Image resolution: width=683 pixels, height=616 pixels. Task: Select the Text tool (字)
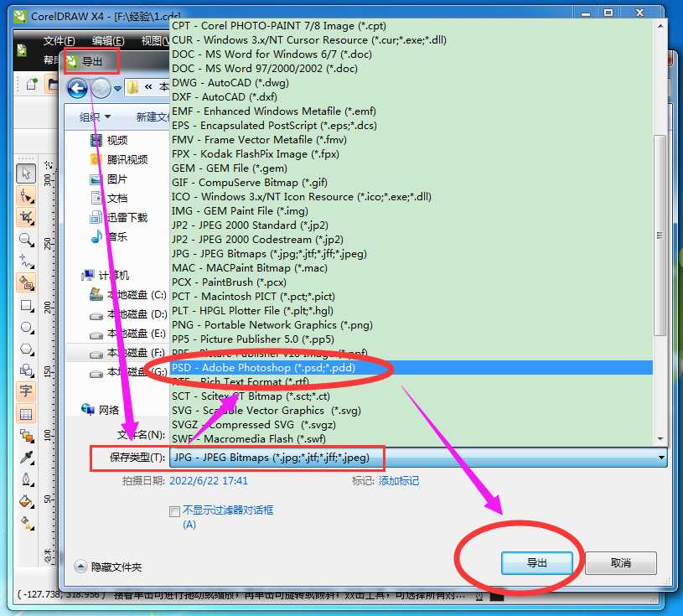point(26,391)
